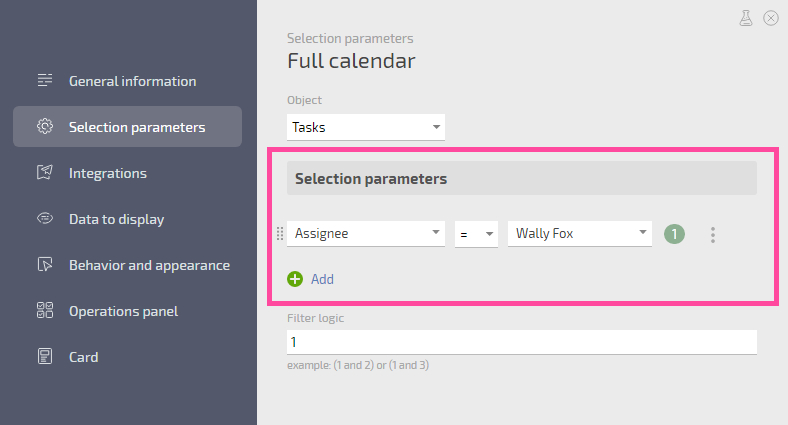
Task: Click the General information list icon
Action: click(45, 80)
